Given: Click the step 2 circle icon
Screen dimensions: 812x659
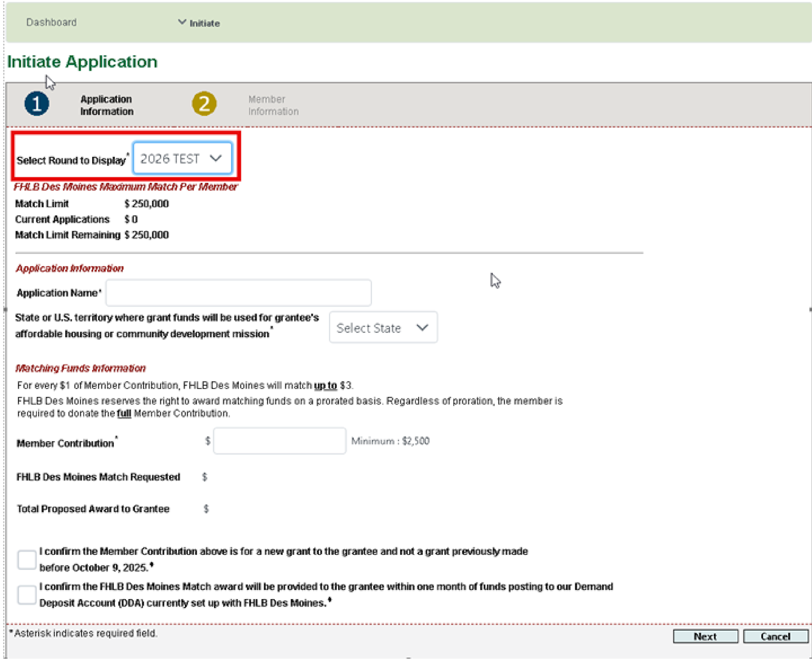Looking at the screenshot, I should pyautogui.click(x=204, y=104).
